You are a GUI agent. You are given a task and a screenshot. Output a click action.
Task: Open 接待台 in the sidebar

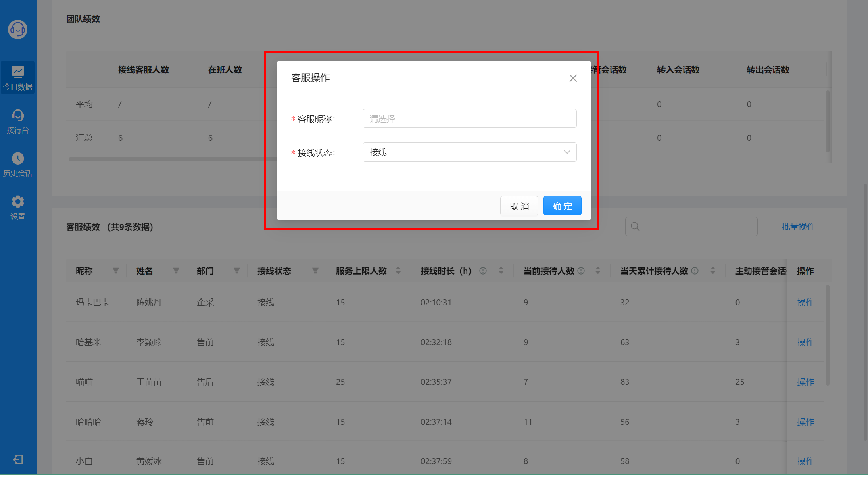18,121
